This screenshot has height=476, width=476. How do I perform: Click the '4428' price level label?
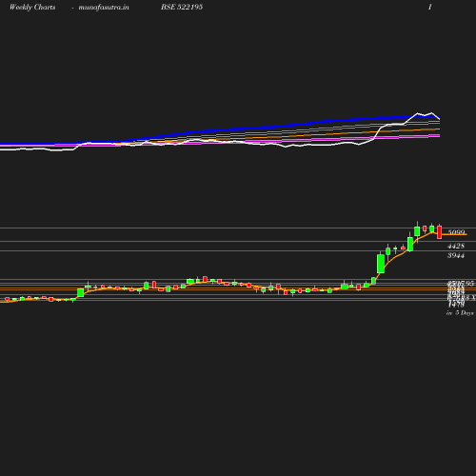pos(456,246)
